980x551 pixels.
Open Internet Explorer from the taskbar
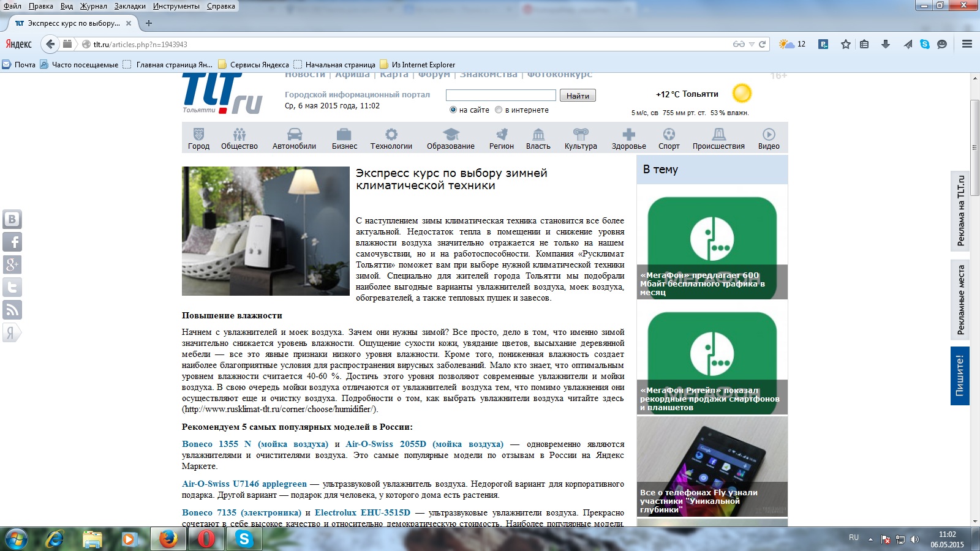click(55, 539)
